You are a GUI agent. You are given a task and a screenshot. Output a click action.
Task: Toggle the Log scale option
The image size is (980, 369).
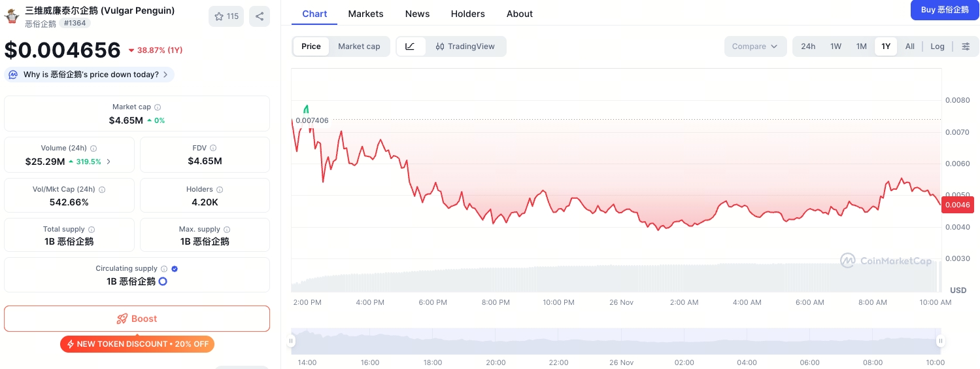point(938,46)
